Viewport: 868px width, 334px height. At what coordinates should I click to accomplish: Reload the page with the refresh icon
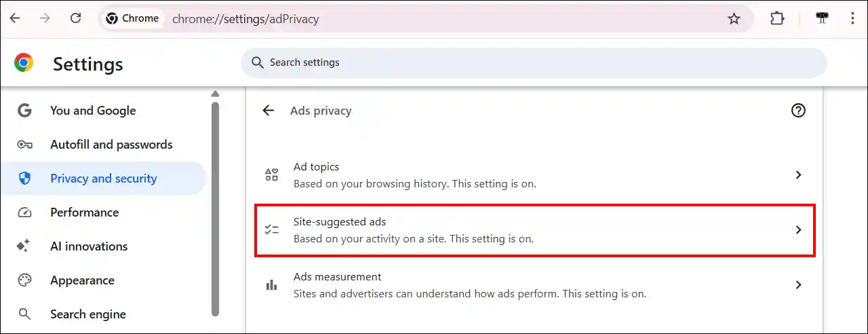[x=75, y=18]
